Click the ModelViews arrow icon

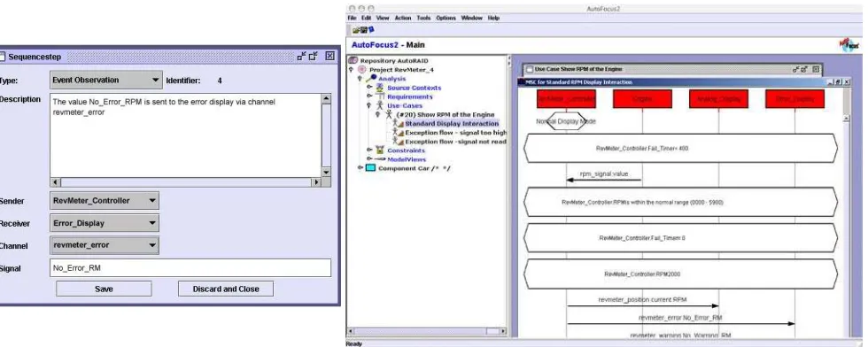click(x=380, y=158)
